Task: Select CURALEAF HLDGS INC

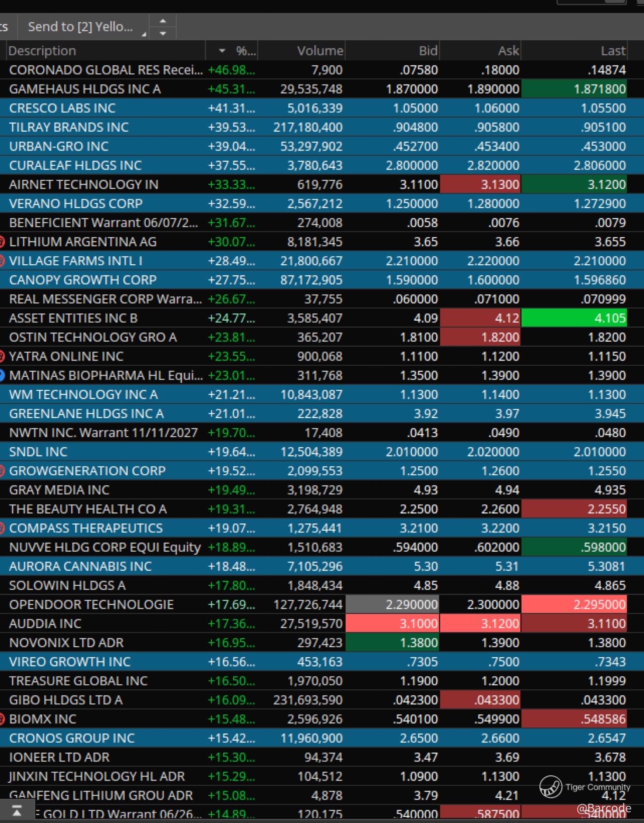Action: [x=75, y=165]
